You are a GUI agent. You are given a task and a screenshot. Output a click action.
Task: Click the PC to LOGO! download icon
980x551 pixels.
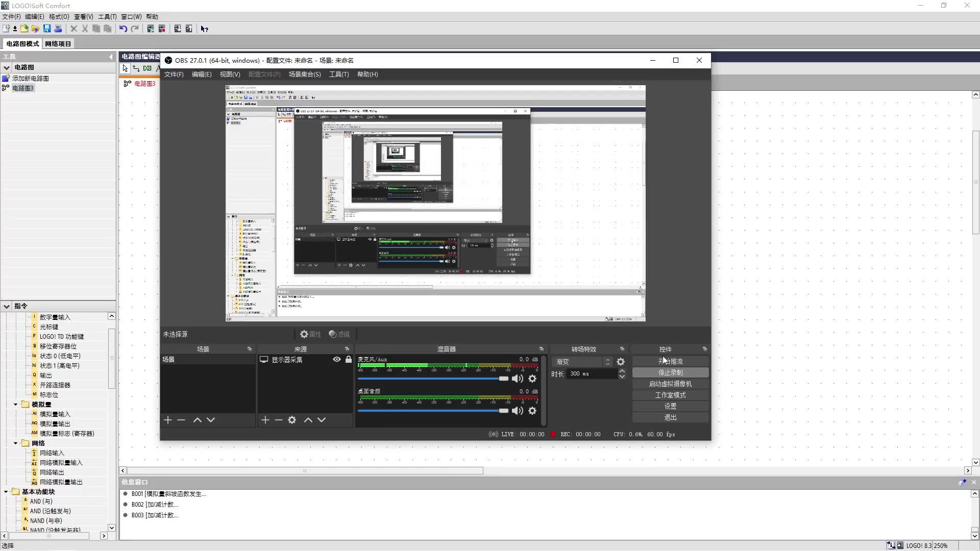coord(178,29)
